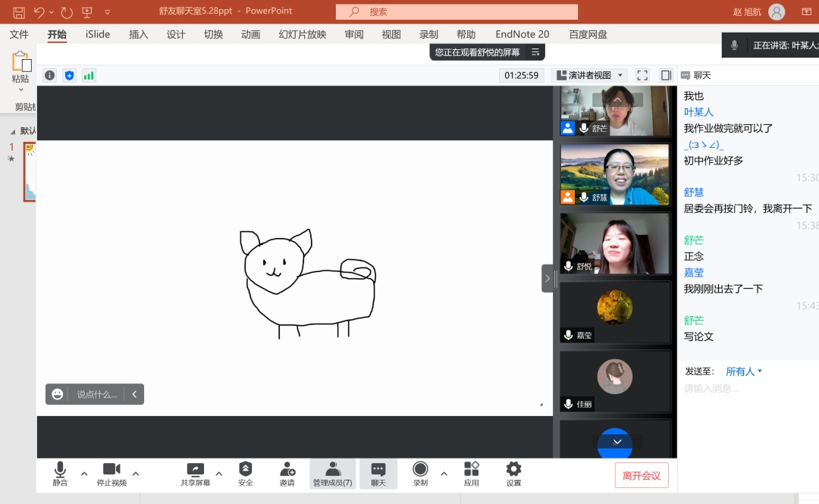Collapse the video gallery side arrow
The image size is (819, 504).
pyautogui.click(x=548, y=278)
